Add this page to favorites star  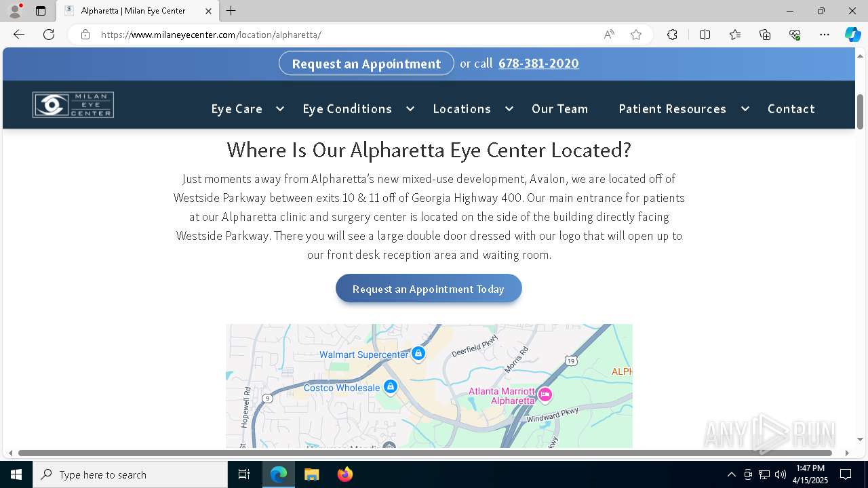point(636,35)
